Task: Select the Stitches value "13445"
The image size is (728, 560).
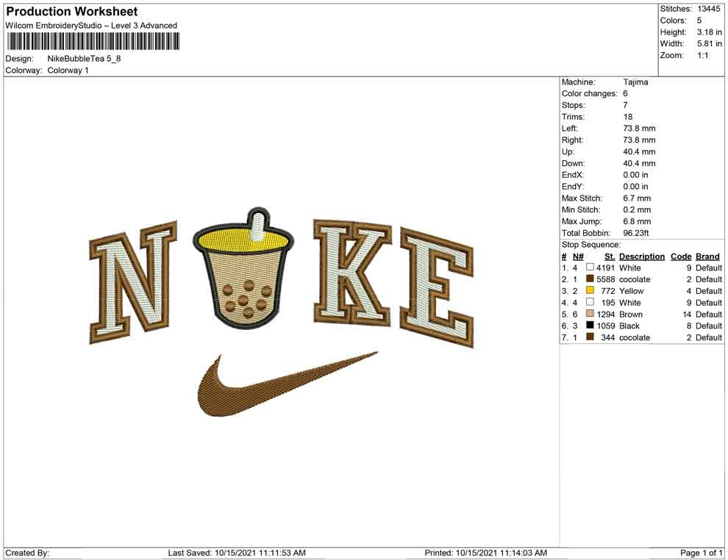Action: (708, 9)
